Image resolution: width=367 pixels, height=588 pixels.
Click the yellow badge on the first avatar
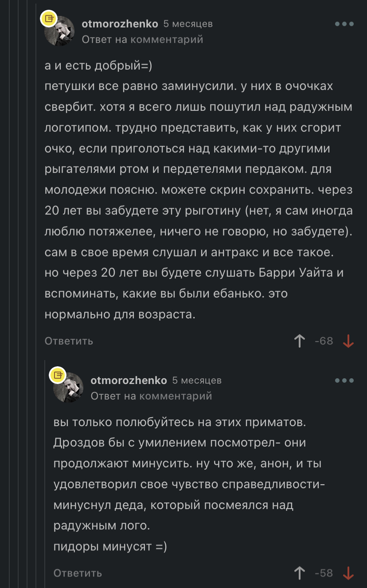[48, 19]
